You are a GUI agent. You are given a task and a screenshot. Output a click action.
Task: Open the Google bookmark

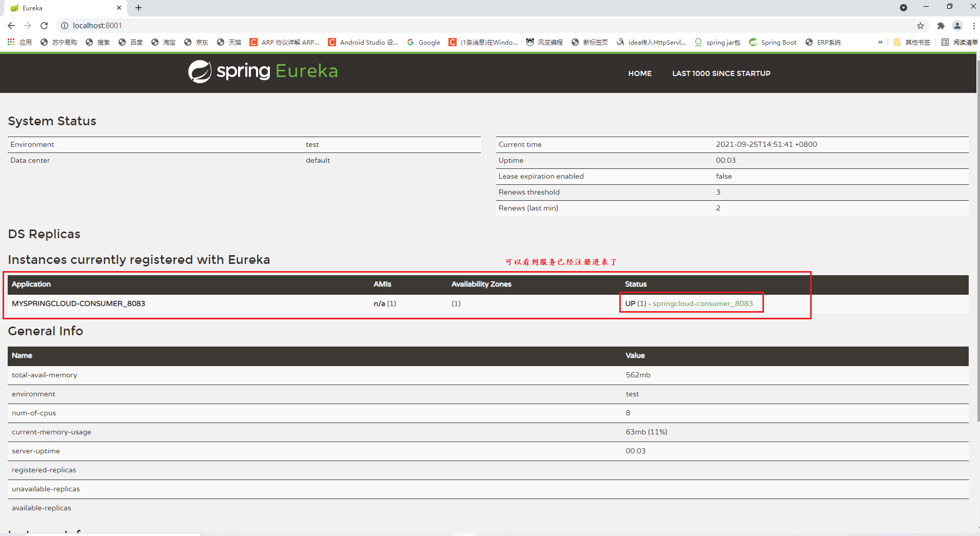[x=423, y=42]
